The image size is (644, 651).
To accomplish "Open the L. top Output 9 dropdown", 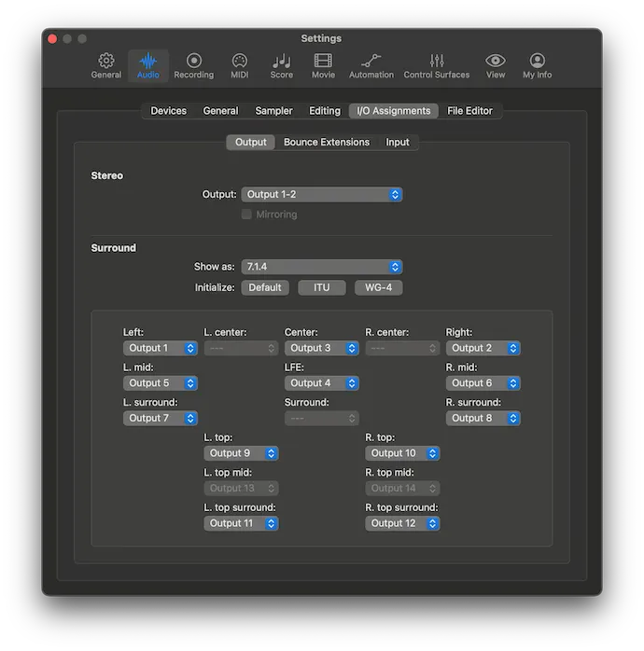I will pos(241,453).
